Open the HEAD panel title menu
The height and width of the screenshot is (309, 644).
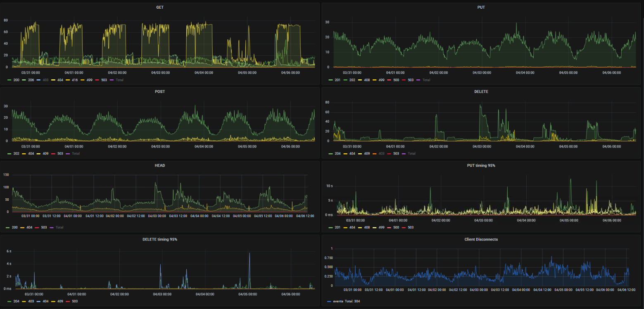(159, 165)
